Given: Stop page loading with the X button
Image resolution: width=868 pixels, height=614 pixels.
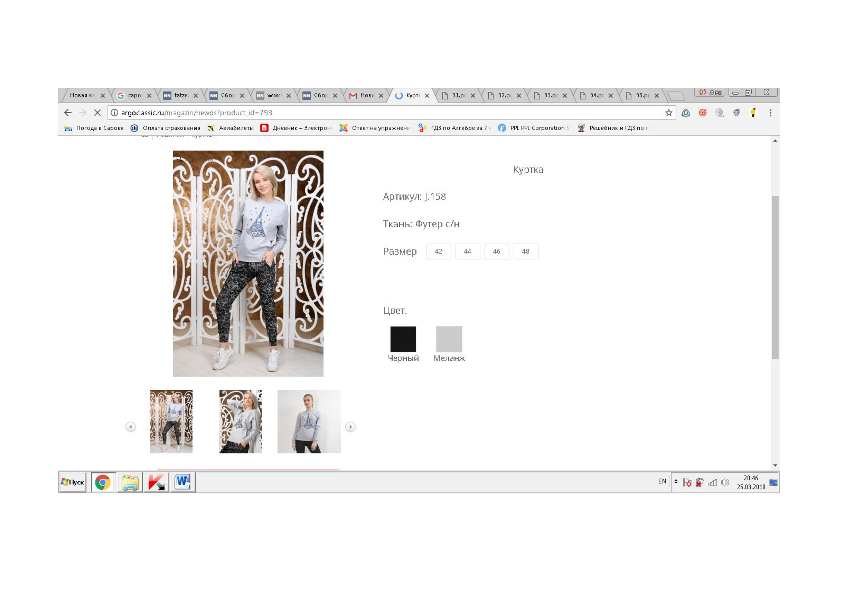Looking at the screenshot, I should point(97,113).
